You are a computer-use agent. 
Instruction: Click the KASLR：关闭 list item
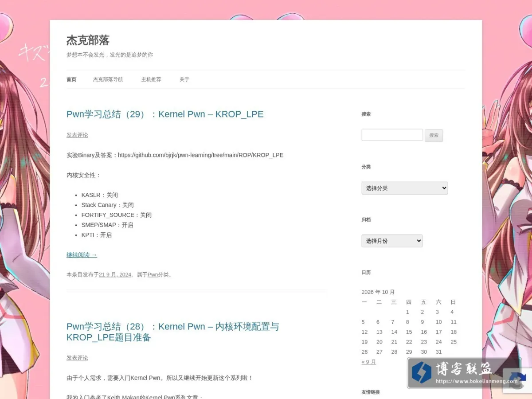pos(100,195)
